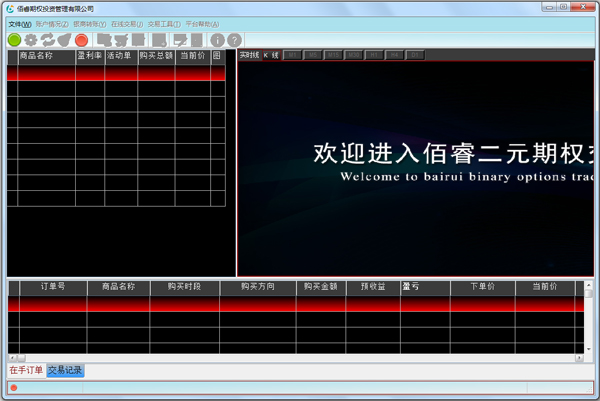The height and width of the screenshot is (401, 600).
Task: Click the 当前价 header in product list
Action: (x=193, y=56)
